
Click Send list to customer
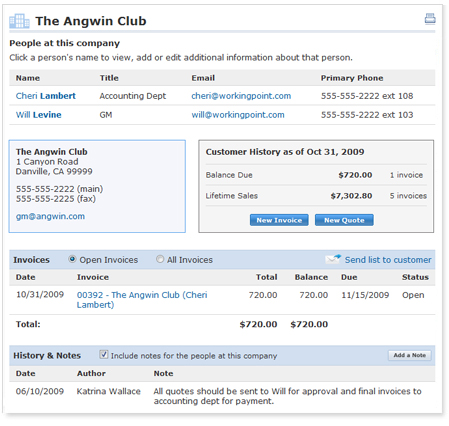pyautogui.click(x=388, y=260)
